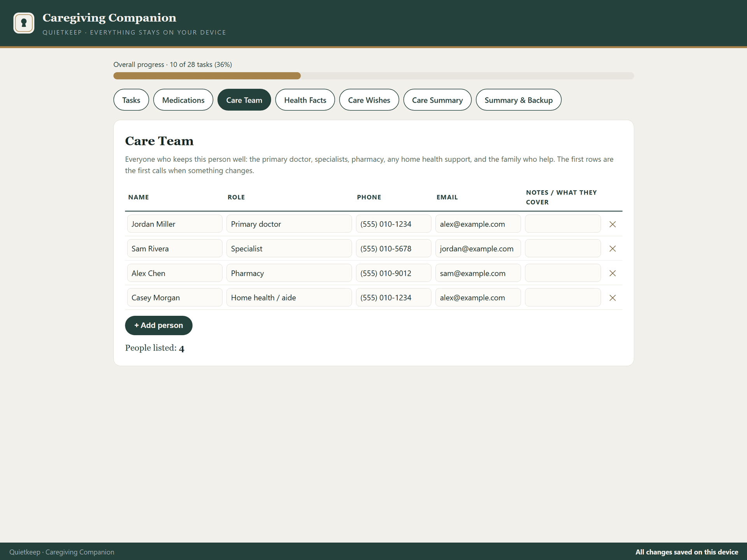Viewport: 747px width, 560px height.
Task: Click the Care Team heading
Action: [159, 141]
